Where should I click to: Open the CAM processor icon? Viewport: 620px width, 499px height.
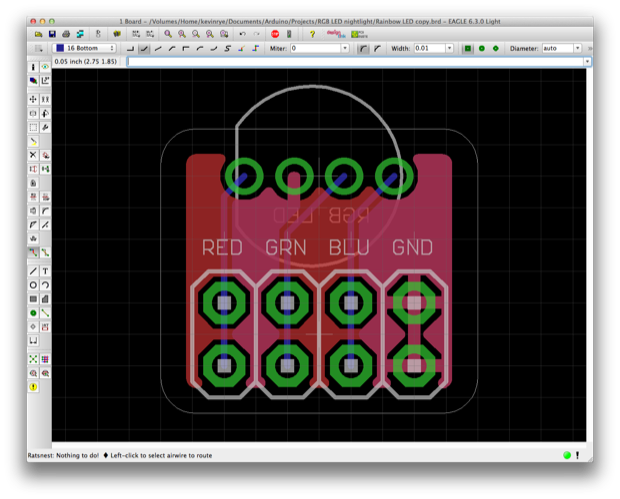pos(80,34)
